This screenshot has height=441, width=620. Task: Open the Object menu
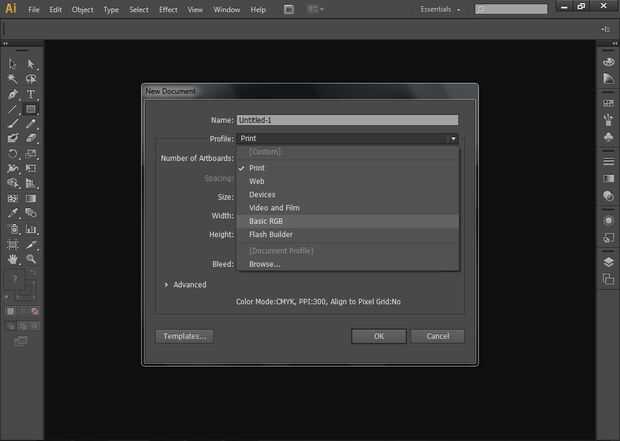tap(82, 10)
